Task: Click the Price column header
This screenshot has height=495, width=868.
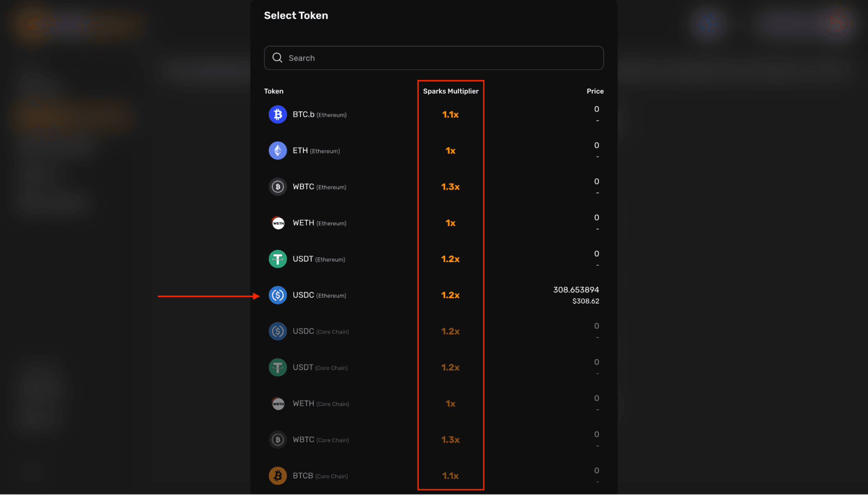Action: point(595,91)
